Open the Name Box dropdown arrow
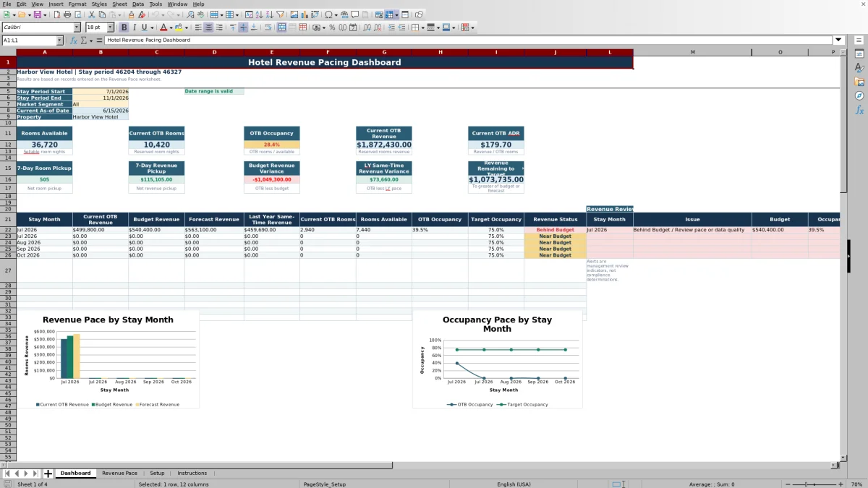 tap(59, 40)
